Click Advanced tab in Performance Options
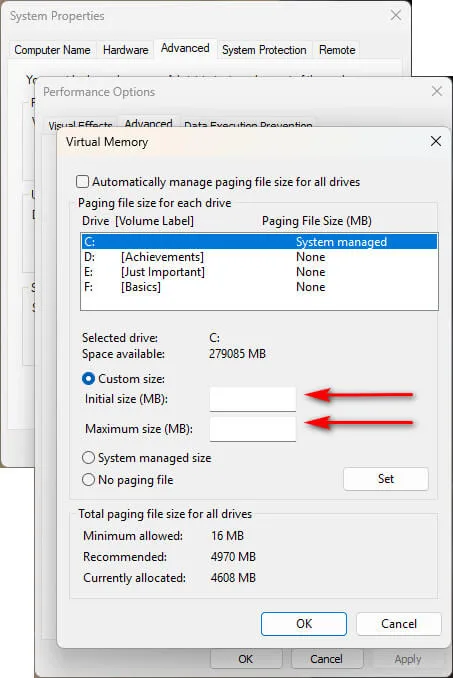The height and width of the screenshot is (678, 453). click(x=148, y=123)
